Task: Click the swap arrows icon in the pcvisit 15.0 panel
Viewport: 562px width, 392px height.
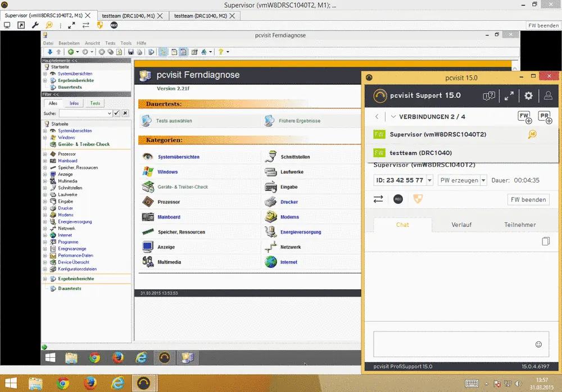Action: pyautogui.click(x=378, y=199)
